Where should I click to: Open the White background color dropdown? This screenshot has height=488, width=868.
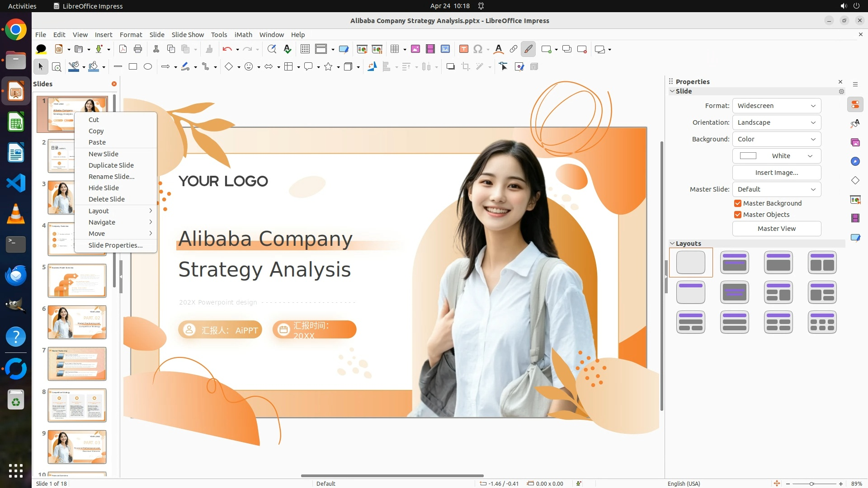(776, 156)
